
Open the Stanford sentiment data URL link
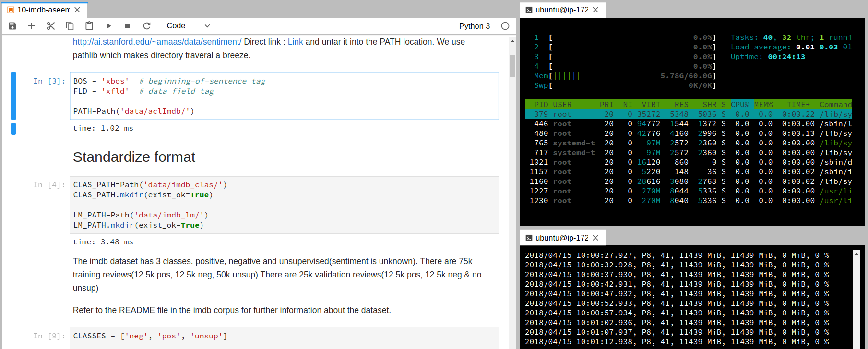pyautogui.click(x=157, y=42)
